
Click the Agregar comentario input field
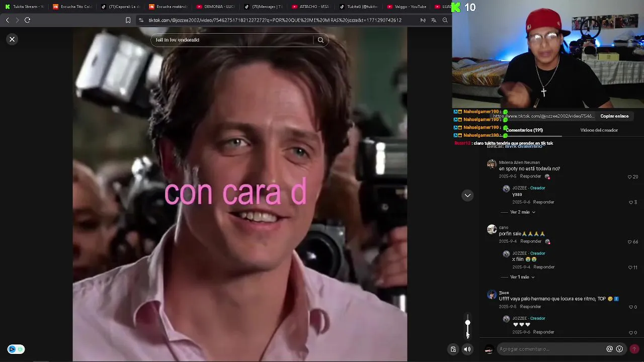pos(551,349)
